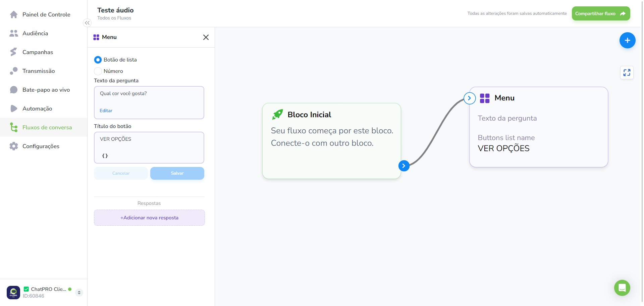This screenshot has width=644, height=306.
Task: Click Compartilhar fluxo button
Action: tap(601, 13)
